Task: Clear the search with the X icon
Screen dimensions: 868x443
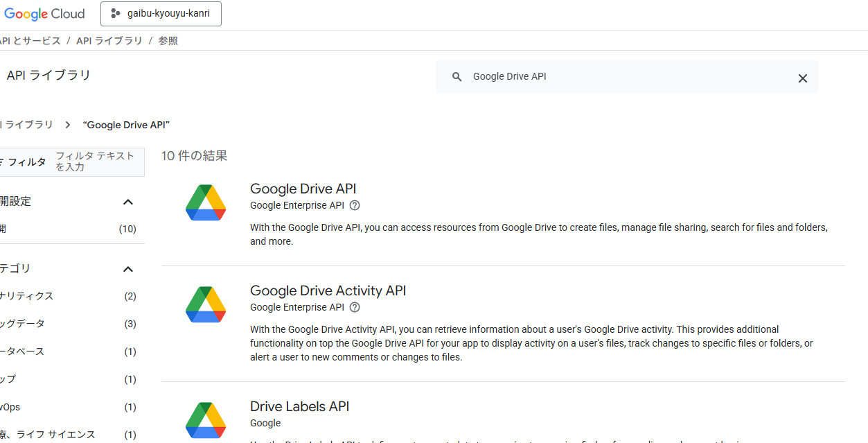Action: [802, 78]
